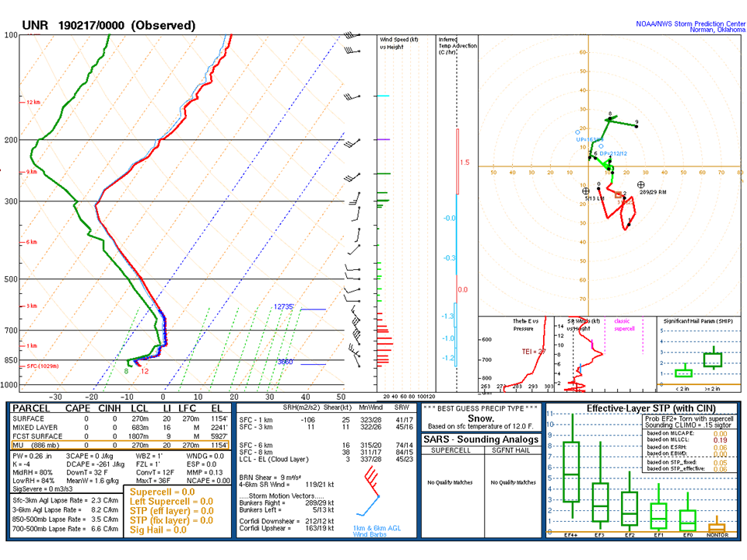Select the "SFC - 6 km" shear row label
The height and width of the screenshot is (560, 747).
click(256, 445)
